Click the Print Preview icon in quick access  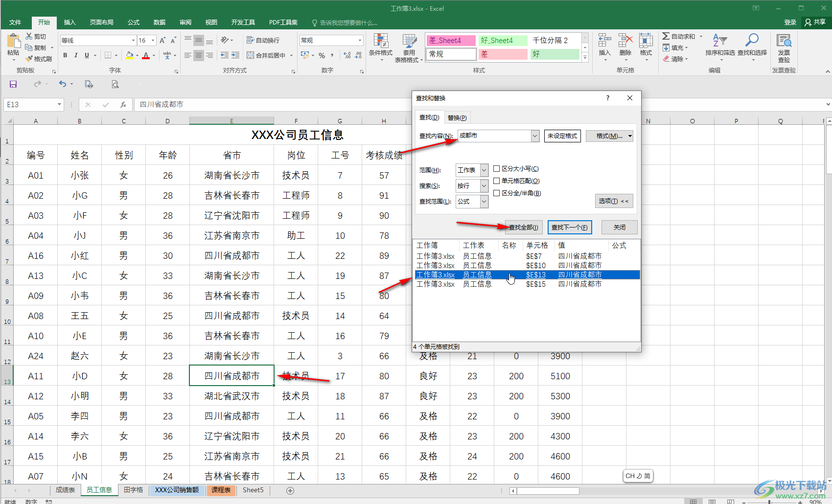[115, 84]
